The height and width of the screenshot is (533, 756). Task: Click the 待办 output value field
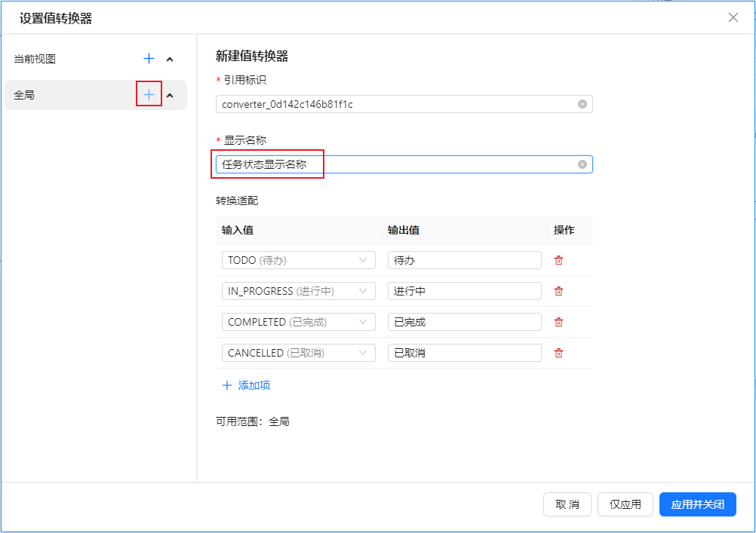464,260
